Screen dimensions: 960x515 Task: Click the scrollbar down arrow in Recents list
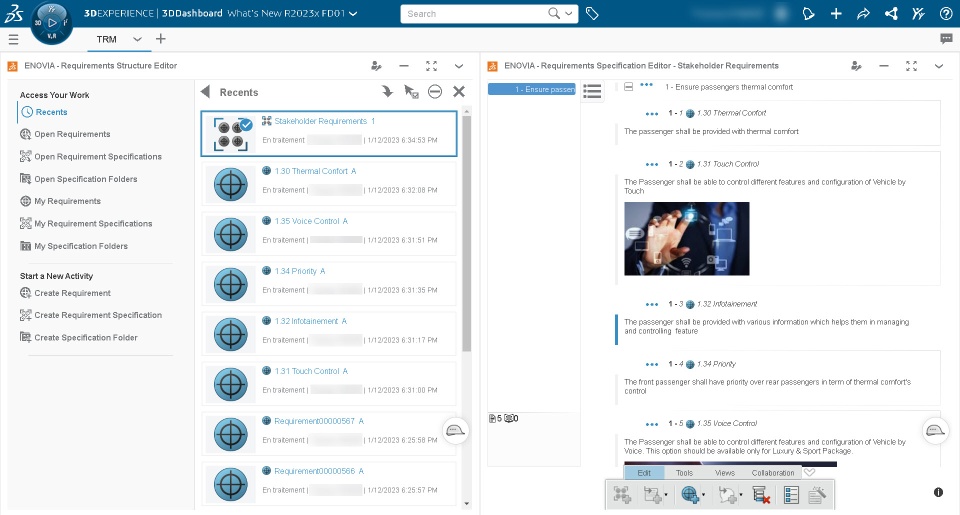467,504
